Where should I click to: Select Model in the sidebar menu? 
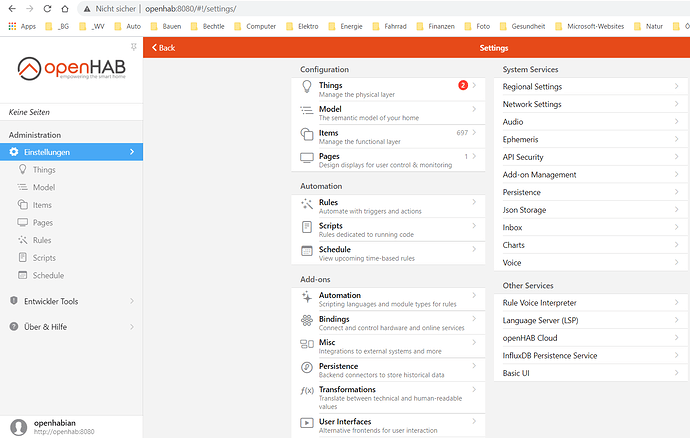[71, 187]
